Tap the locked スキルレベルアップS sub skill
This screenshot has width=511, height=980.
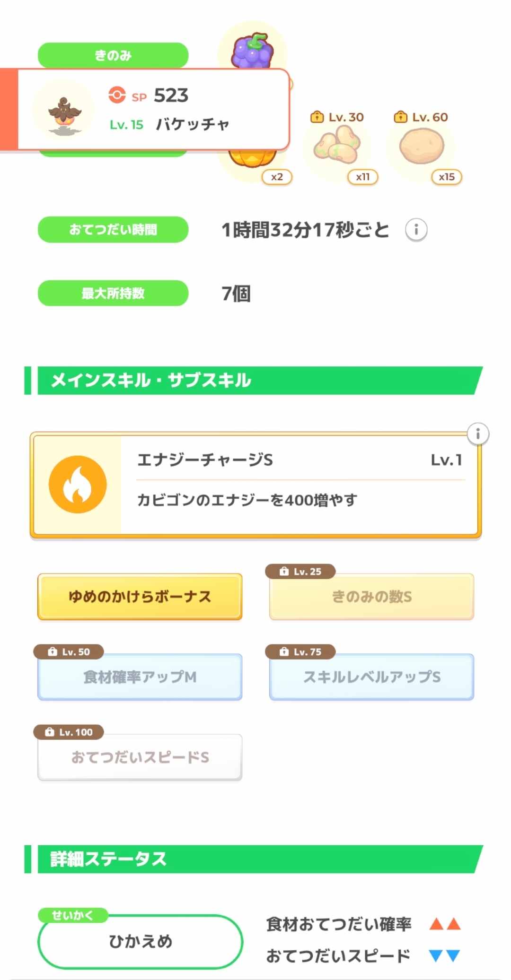click(371, 677)
